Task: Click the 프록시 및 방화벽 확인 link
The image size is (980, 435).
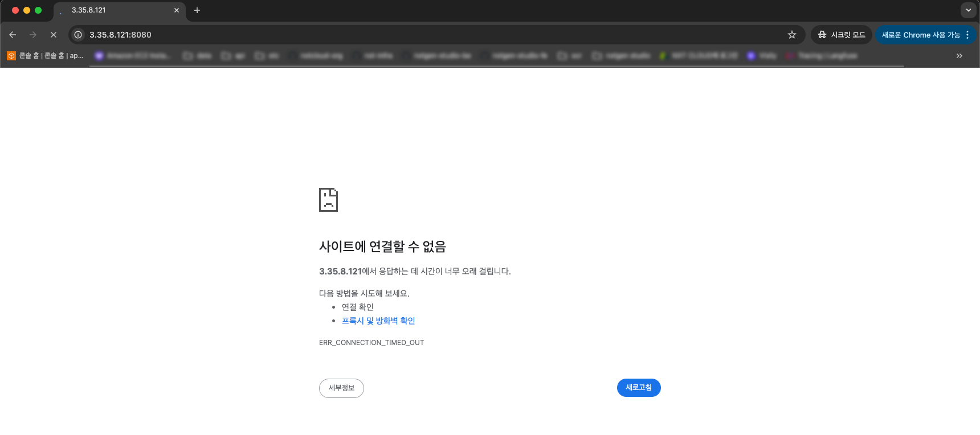Action: coord(378,321)
